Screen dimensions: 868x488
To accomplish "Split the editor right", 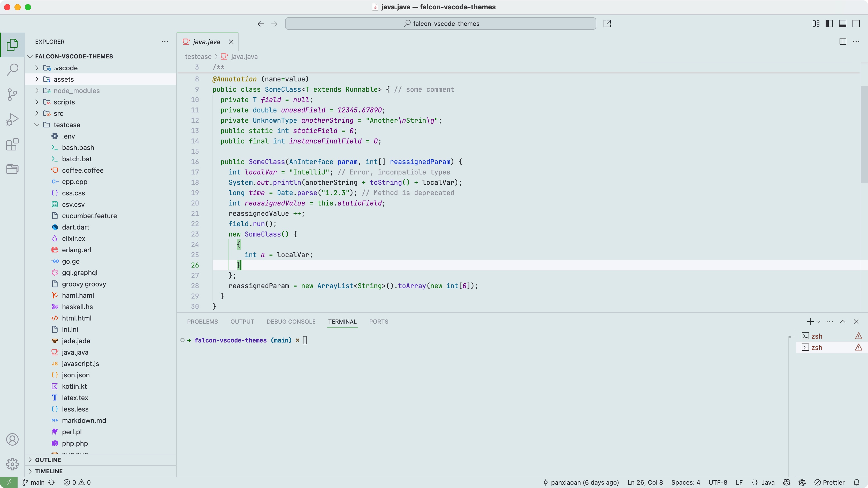I will 842,41.
